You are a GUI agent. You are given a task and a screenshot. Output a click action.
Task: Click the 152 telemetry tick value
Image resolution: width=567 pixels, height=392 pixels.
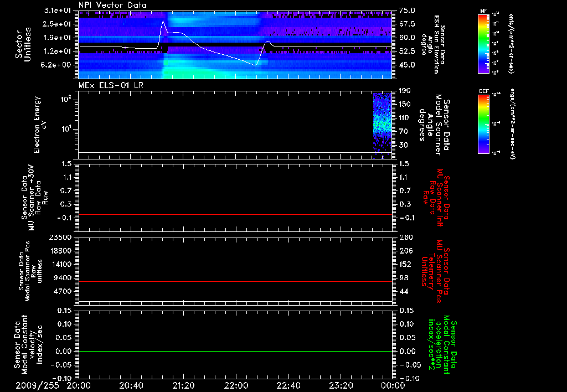(406, 264)
